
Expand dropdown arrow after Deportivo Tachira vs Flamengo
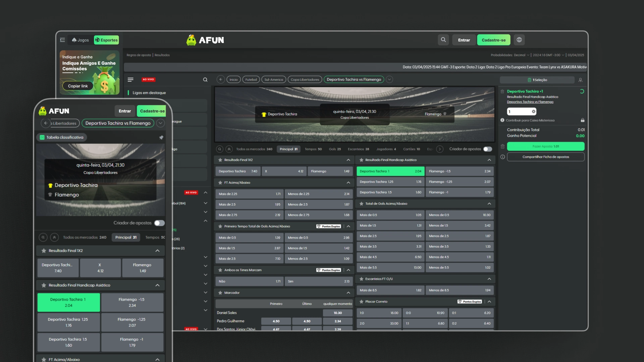click(x=389, y=79)
